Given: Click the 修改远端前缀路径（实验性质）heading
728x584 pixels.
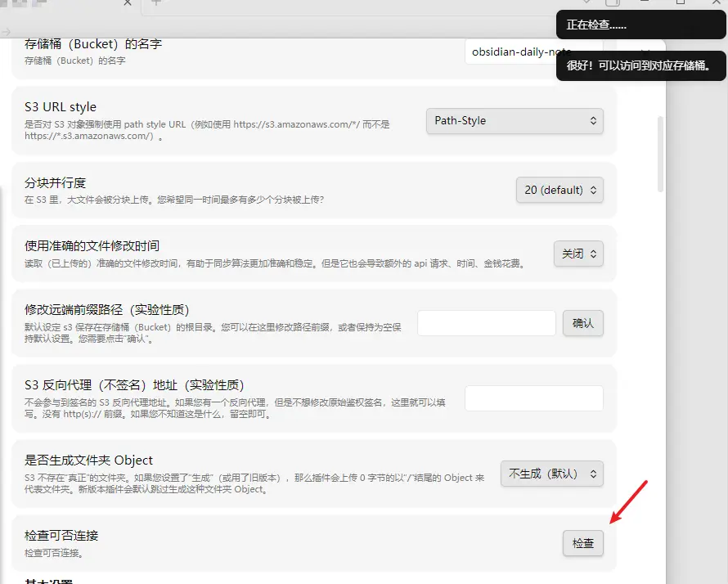Looking at the screenshot, I should [107, 310].
